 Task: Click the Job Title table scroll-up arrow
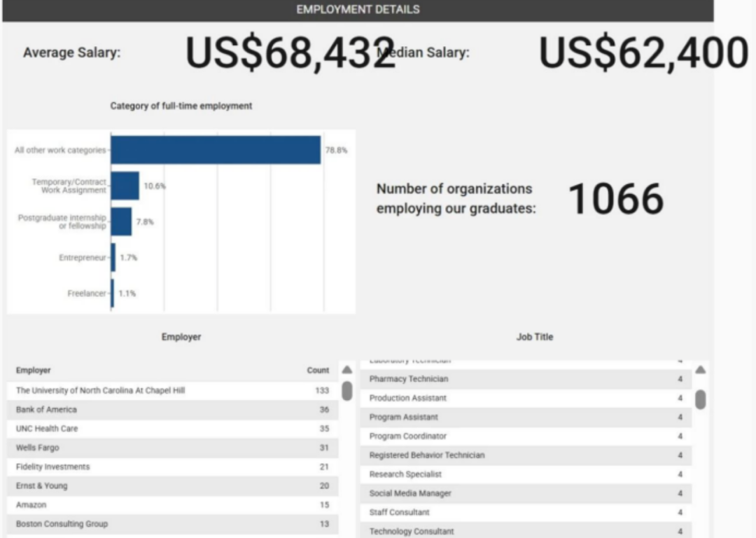[x=701, y=370]
